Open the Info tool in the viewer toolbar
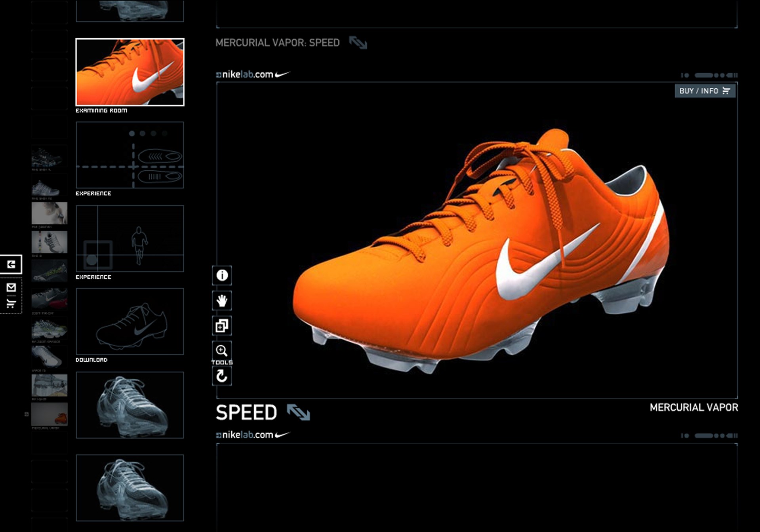Viewport: 760px width, 532px height. pyautogui.click(x=222, y=276)
